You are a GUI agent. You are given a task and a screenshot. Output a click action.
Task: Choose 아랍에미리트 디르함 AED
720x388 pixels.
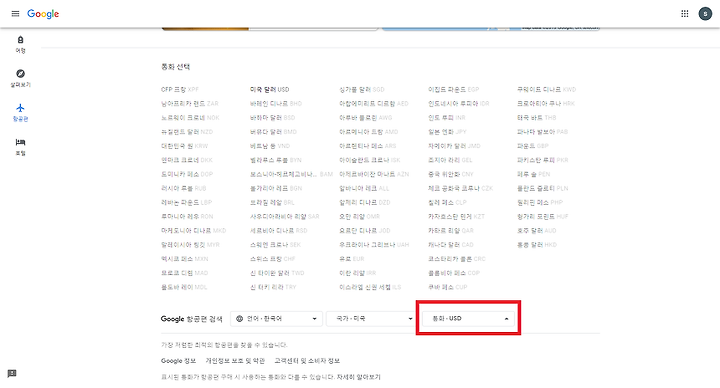pyautogui.click(x=373, y=104)
